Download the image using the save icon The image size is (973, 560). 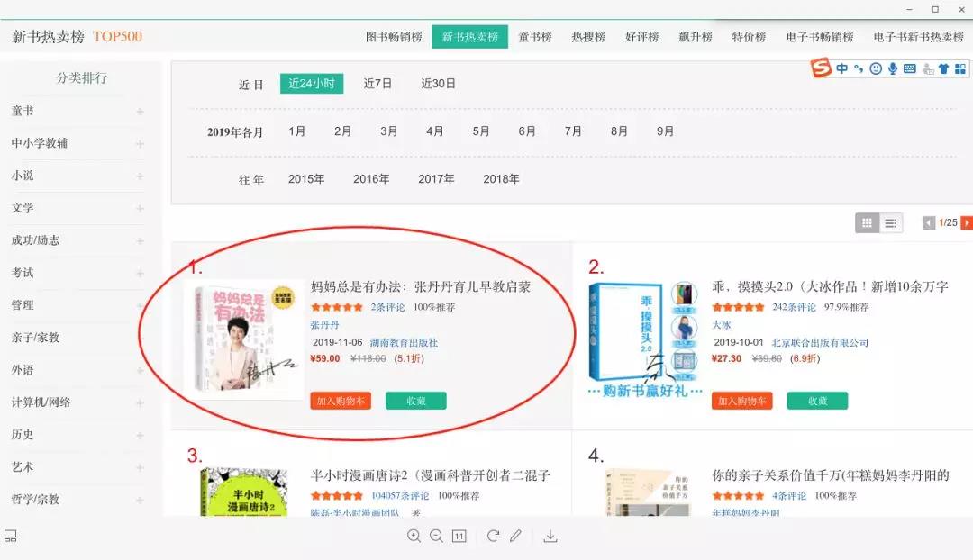pos(550,536)
